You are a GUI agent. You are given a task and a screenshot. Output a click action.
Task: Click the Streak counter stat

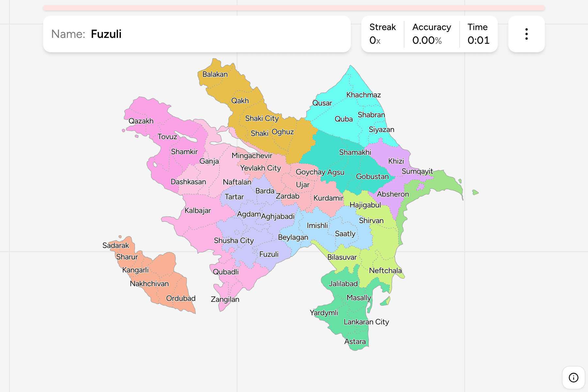pos(383,34)
